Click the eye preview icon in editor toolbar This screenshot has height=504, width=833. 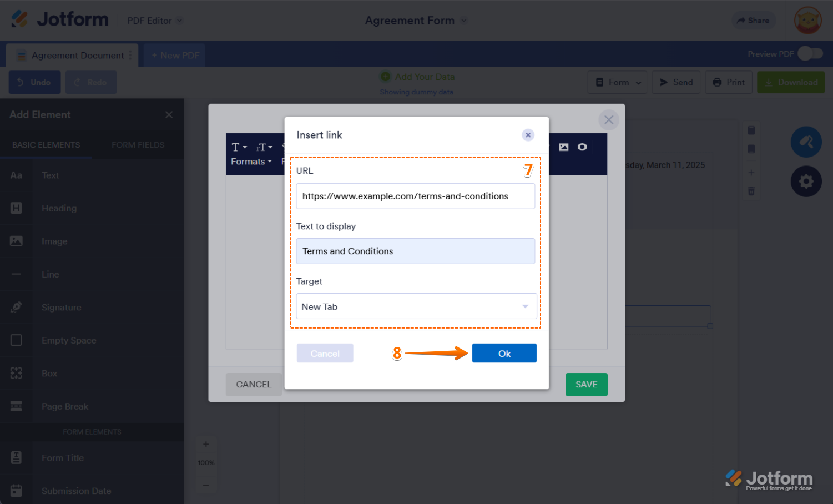(x=582, y=147)
